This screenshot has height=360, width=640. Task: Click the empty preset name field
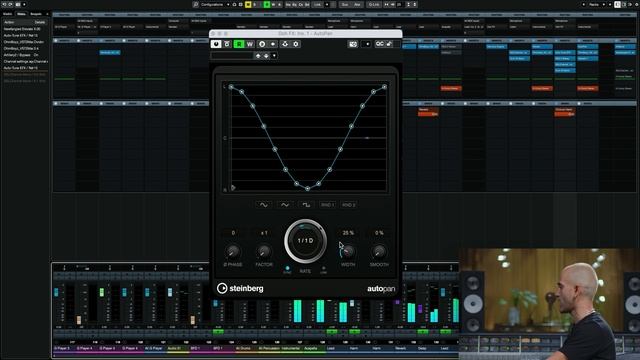pos(232,56)
